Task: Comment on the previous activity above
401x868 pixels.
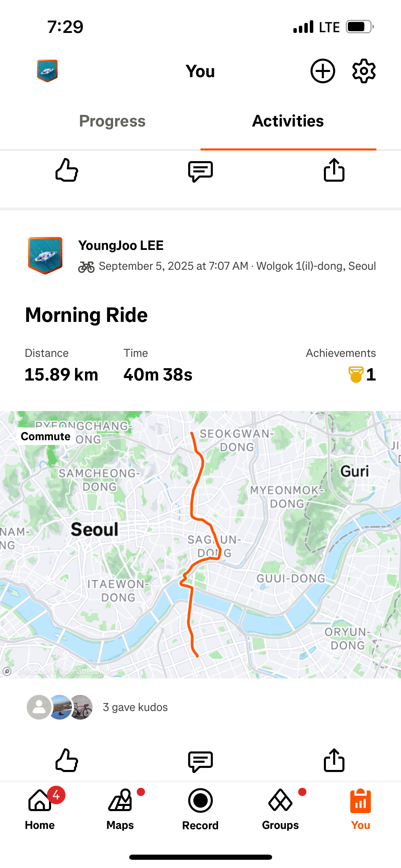Action: 200,171
